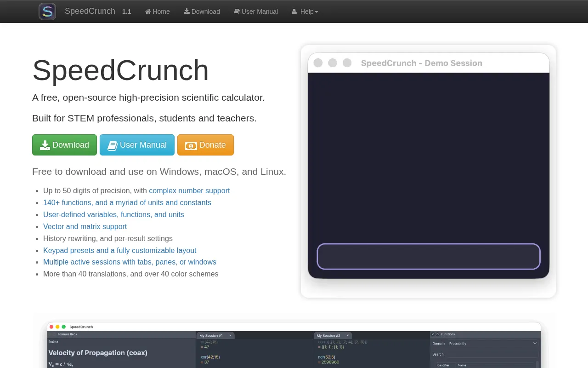This screenshot has height=368, width=588.
Task: Click the SpeedCrunch logo icon in navbar
Action: coord(47,11)
